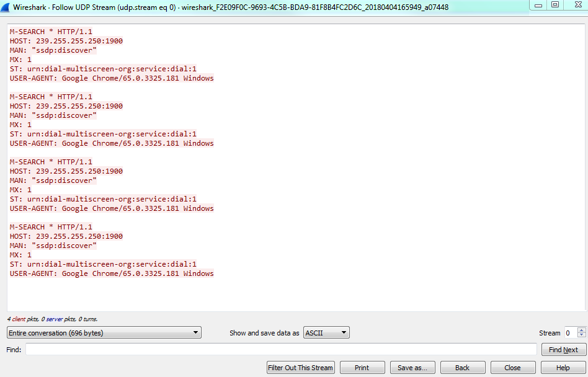
Task: Close the window with title bar X
Action: coord(578,5)
